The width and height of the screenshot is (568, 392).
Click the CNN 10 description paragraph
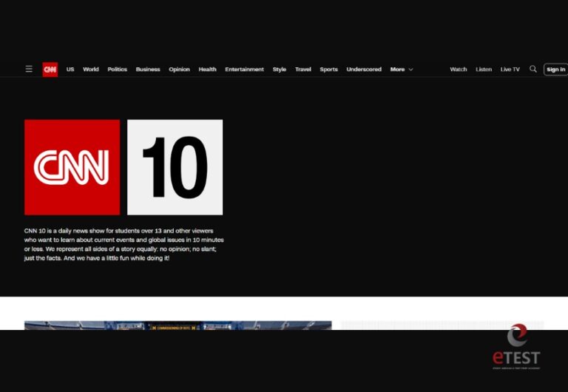pos(124,244)
